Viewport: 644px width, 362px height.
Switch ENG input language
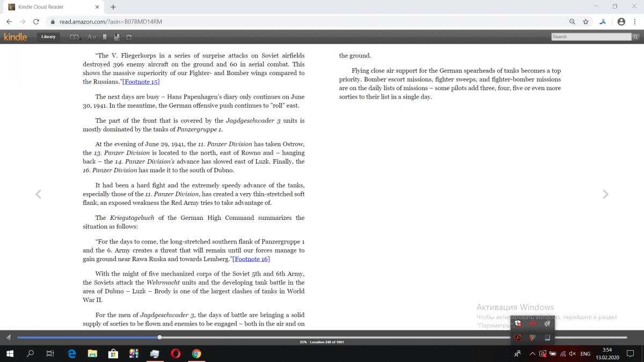pos(586,354)
